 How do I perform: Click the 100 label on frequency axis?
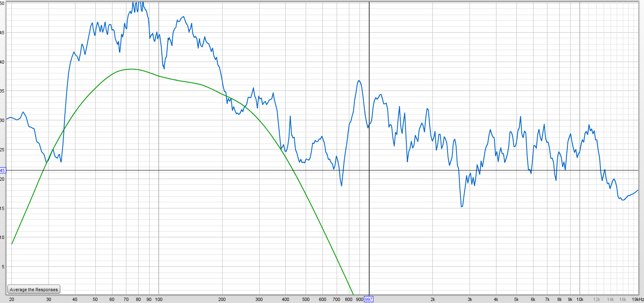click(x=159, y=299)
